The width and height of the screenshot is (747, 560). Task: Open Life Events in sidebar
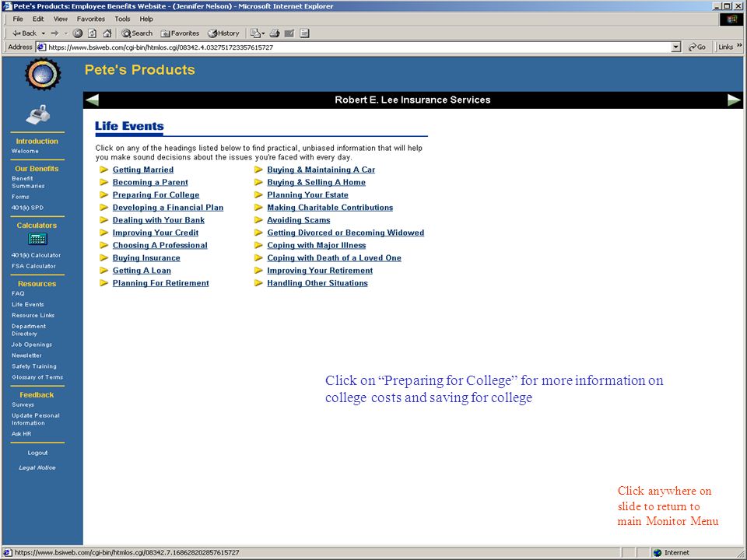point(28,304)
